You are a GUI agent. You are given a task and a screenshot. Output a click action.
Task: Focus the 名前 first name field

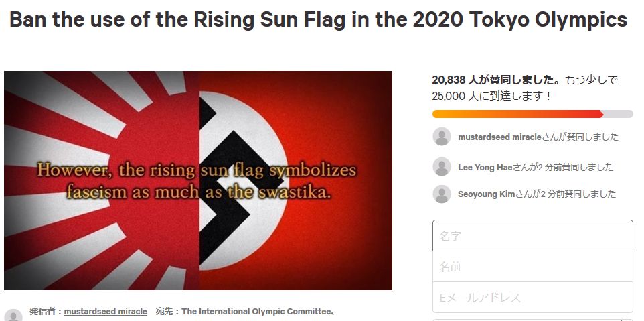tap(532, 267)
